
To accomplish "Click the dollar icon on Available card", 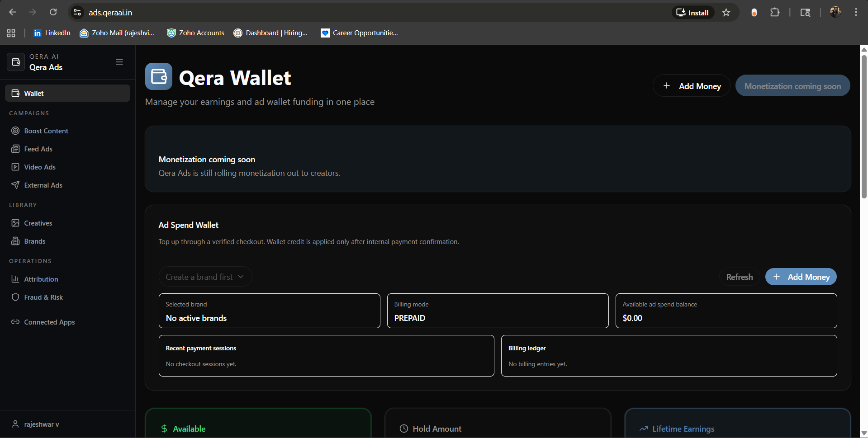I will click(164, 429).
